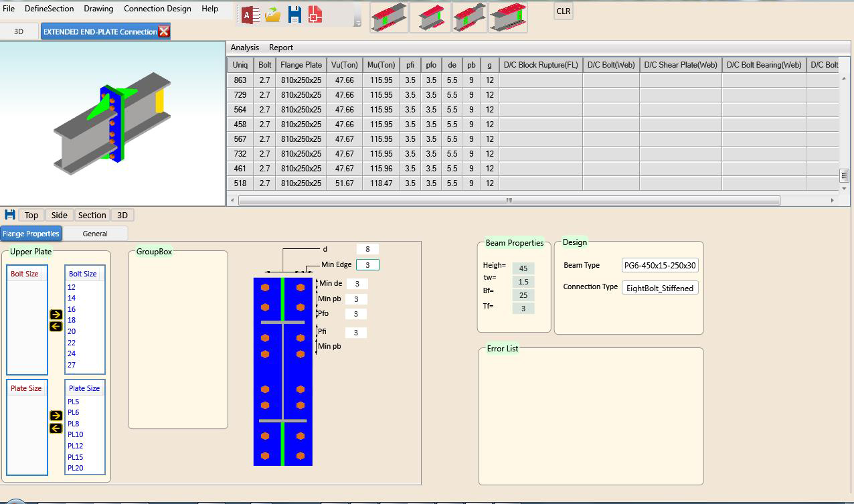Image resolution: width=854 pixels, height=504 pixels.
Task: Click the left arrow beside Plate Size lists
Action: point(56,428)
